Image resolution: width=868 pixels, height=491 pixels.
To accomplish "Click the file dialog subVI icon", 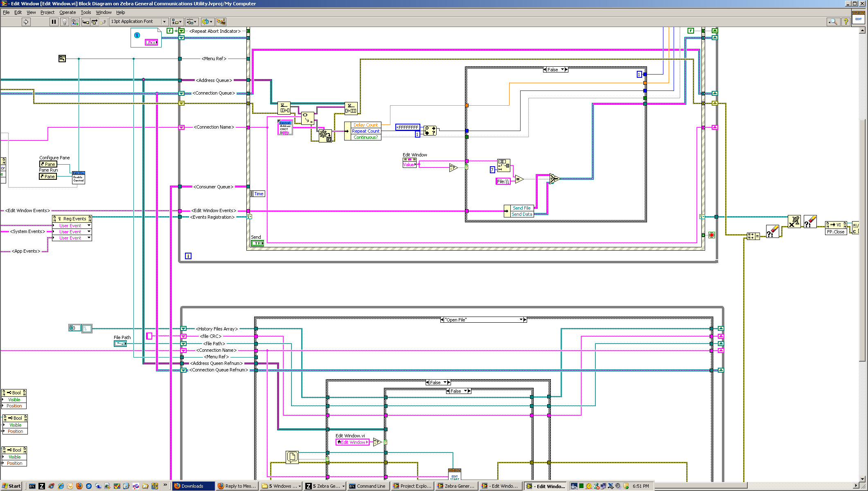I will 292,457.
